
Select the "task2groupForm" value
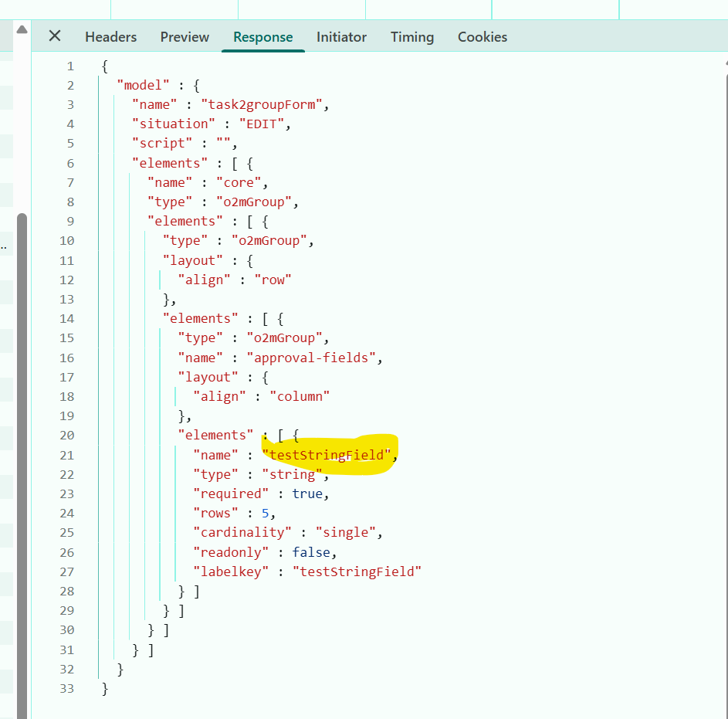click(262, 105)
